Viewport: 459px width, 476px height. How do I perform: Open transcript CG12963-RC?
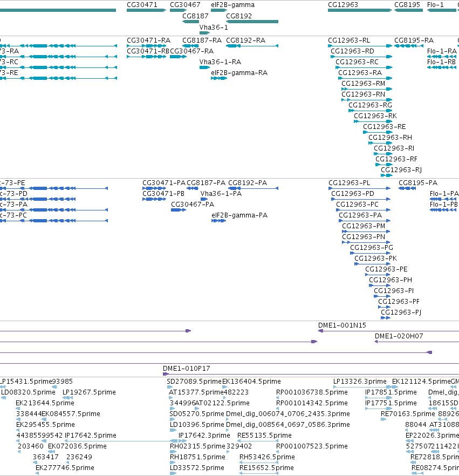[357, 62]
